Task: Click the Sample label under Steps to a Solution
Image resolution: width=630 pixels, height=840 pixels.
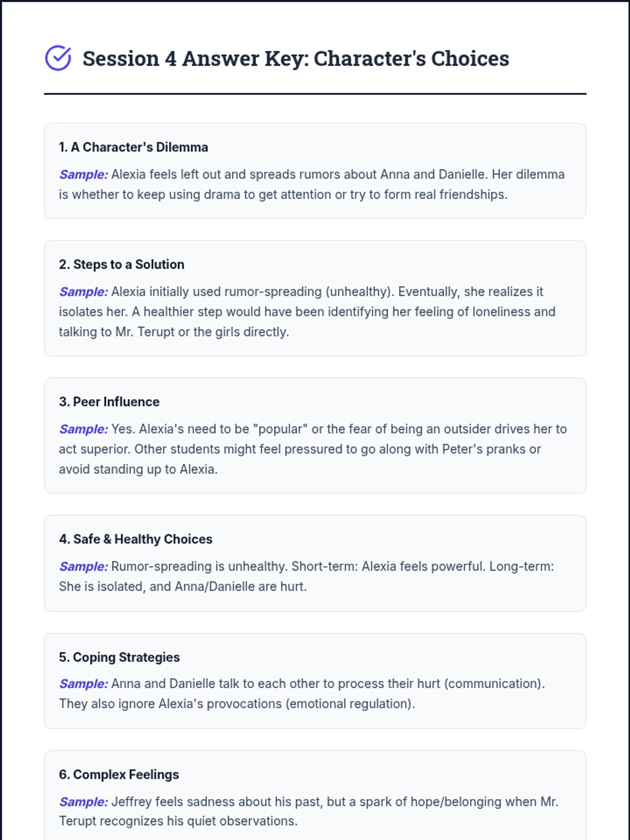Action: coord(83,291)
